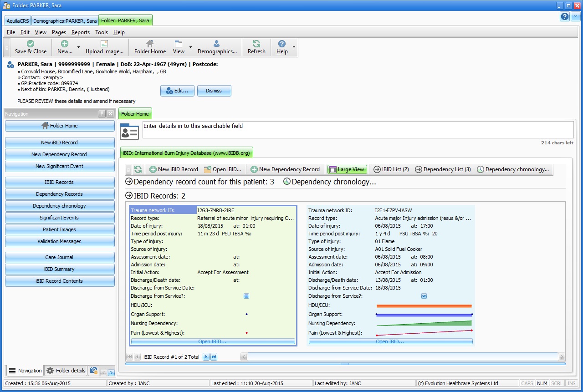Image resolution: width=583 pixels, height=392 pixels.
Task: Expand the Help toolbar dropdown arrow
Action: tap(294, 47)
